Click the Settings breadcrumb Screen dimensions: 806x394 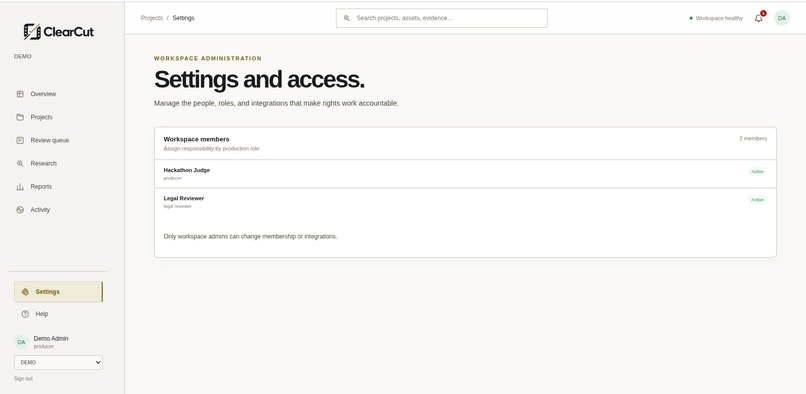click(184, 18)
